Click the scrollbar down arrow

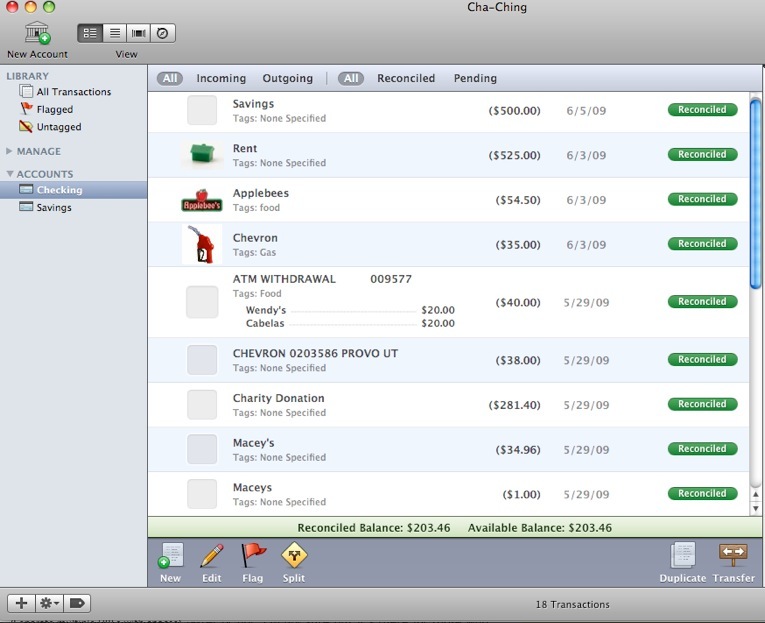coord(755,508)
